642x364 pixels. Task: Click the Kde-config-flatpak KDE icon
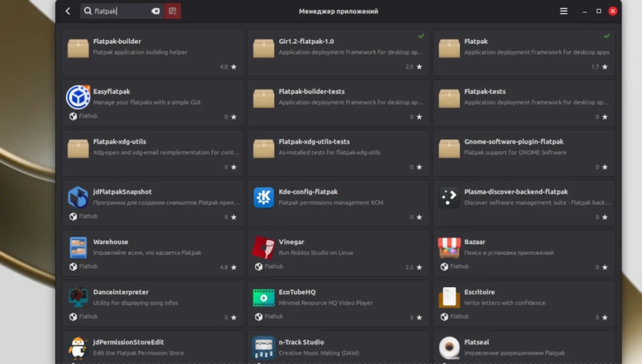[x=264, y=197]
